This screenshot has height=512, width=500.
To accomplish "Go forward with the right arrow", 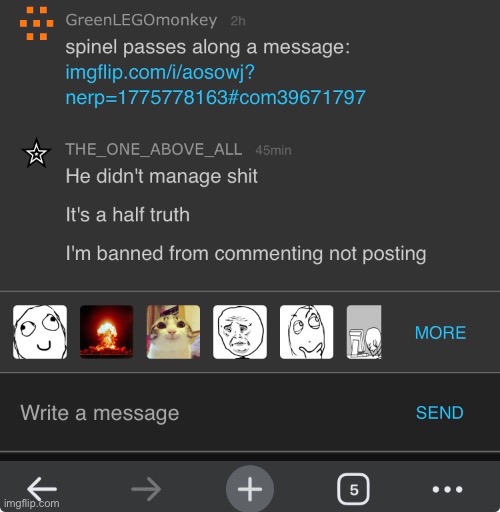I will 146,489.
